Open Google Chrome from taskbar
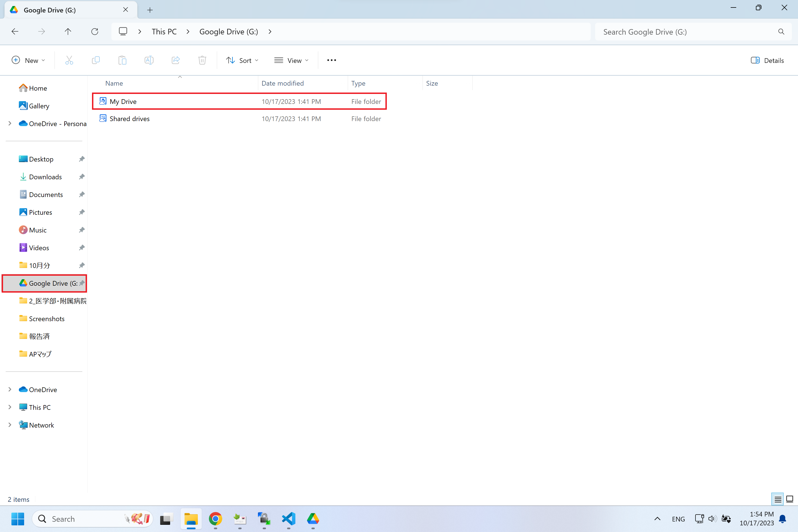Image resolution: width=798 pixels, height=532 pixels. coord(216,519)
